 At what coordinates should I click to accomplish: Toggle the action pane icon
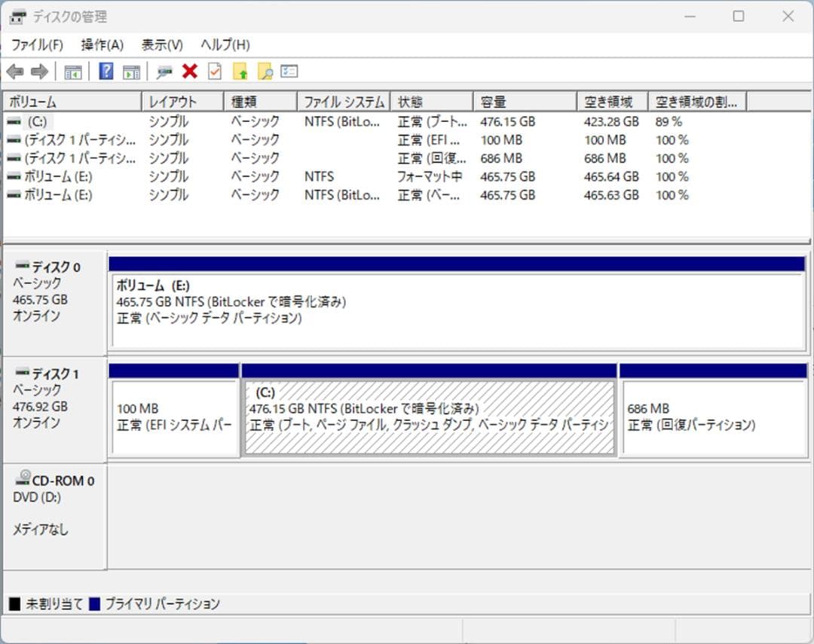[x=131, y=71]
